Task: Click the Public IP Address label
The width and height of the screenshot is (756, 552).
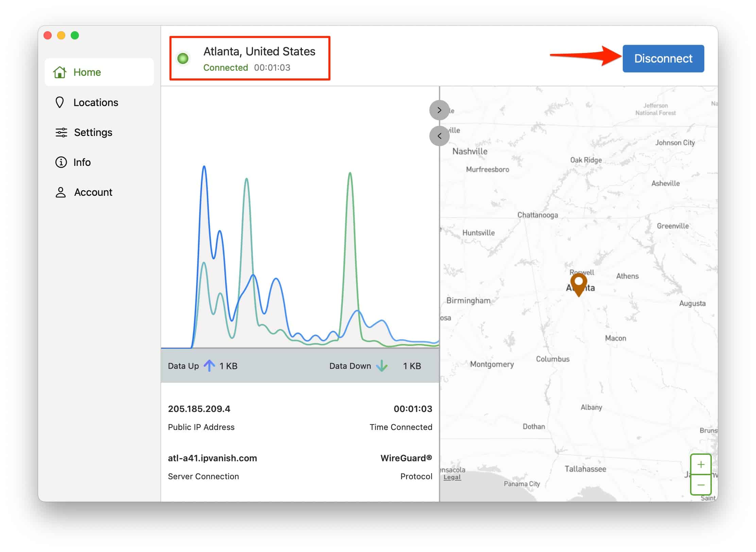Action: click(x=201, y=427)
